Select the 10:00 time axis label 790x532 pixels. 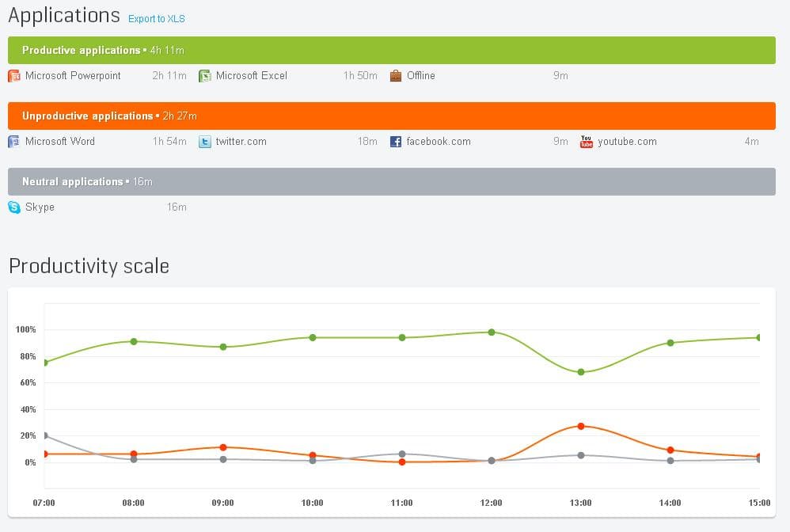coord(313,503)
